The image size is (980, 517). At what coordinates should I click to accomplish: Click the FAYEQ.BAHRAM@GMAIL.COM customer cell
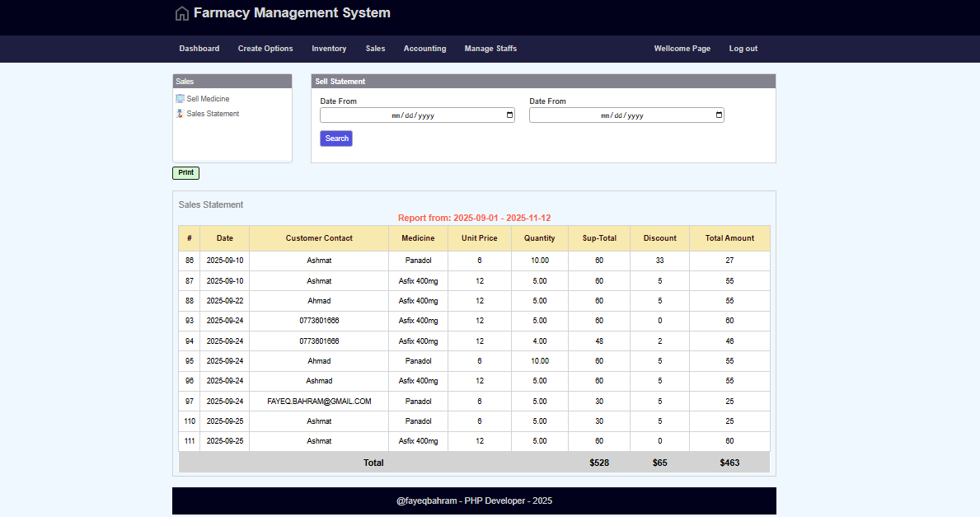(x=319, y=402)
